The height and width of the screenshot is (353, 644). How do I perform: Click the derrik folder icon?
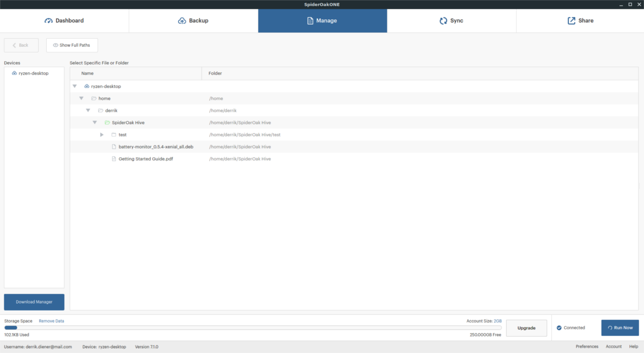[x=100, y=111]
